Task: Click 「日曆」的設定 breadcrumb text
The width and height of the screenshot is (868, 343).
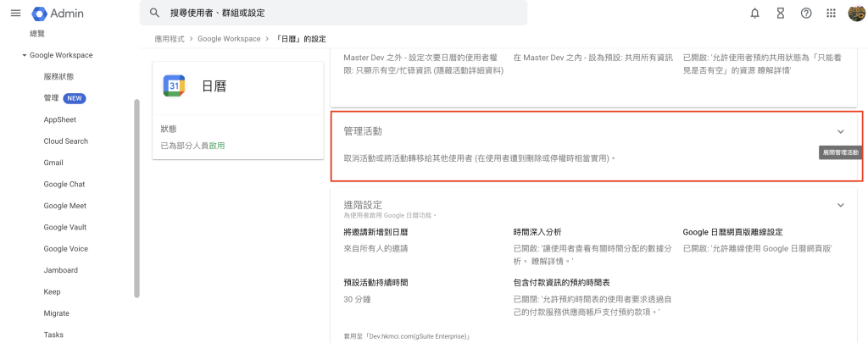Action: coord(301,39)
